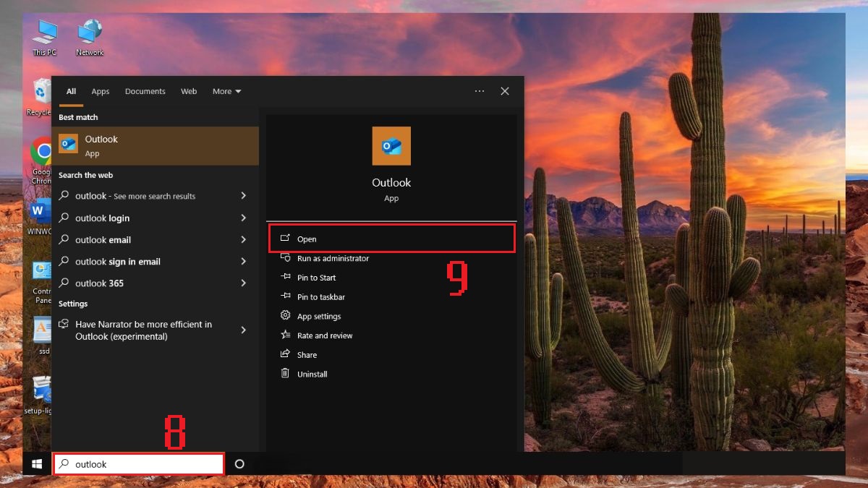868x488 pixels.
Task: Switch to the Apps tab
Action: [101, 91]
